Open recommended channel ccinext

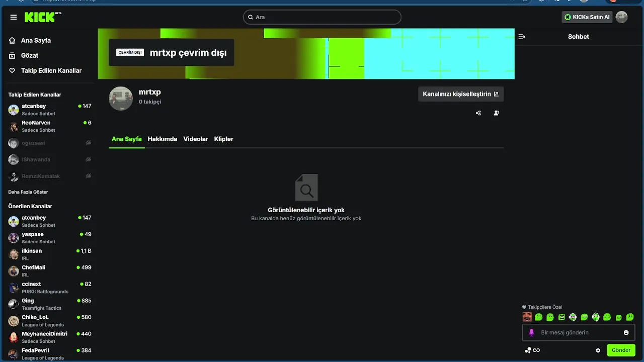pos(50,288)
